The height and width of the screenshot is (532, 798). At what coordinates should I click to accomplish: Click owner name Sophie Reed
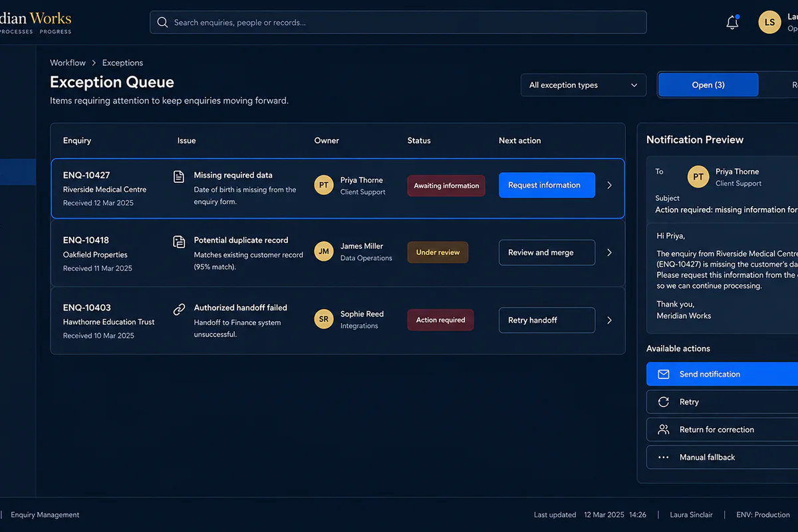pos(362,314)
